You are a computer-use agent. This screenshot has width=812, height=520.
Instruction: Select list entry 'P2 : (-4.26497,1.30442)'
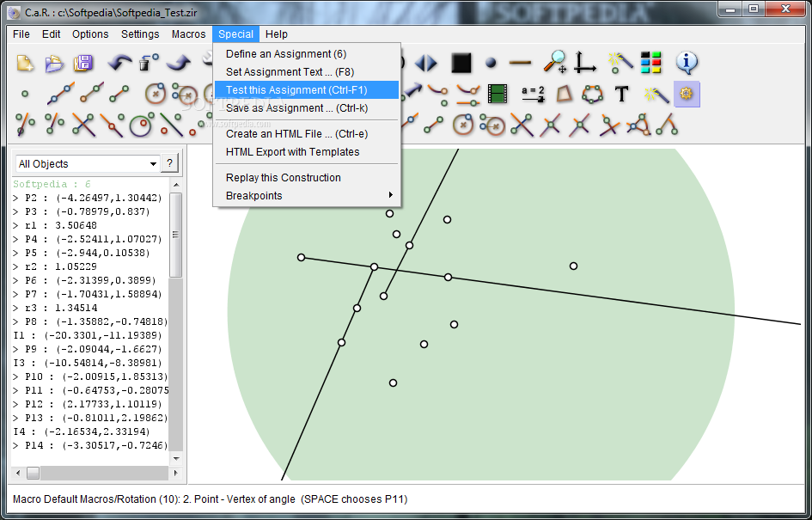click(88, 198)
